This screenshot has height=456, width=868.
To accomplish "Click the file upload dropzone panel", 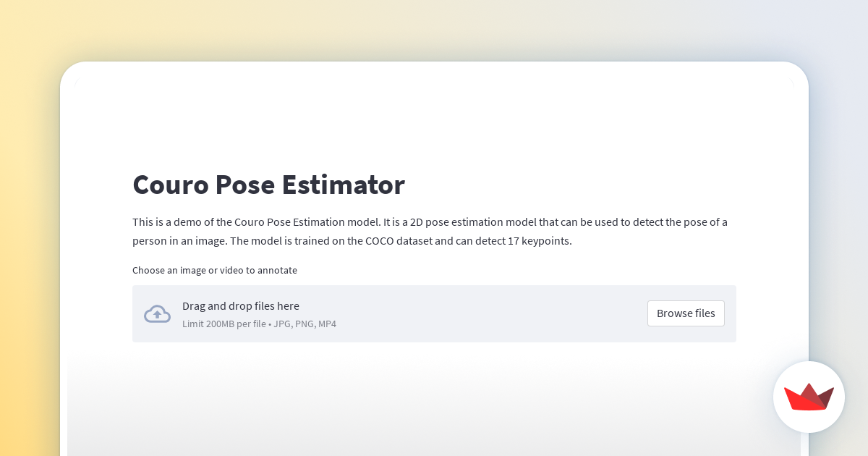I will tap(434, 313).
